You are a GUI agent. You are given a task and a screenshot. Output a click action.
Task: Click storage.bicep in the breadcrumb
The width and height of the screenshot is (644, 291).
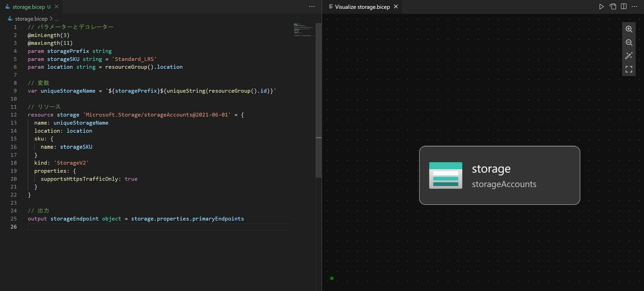[31, 19]
